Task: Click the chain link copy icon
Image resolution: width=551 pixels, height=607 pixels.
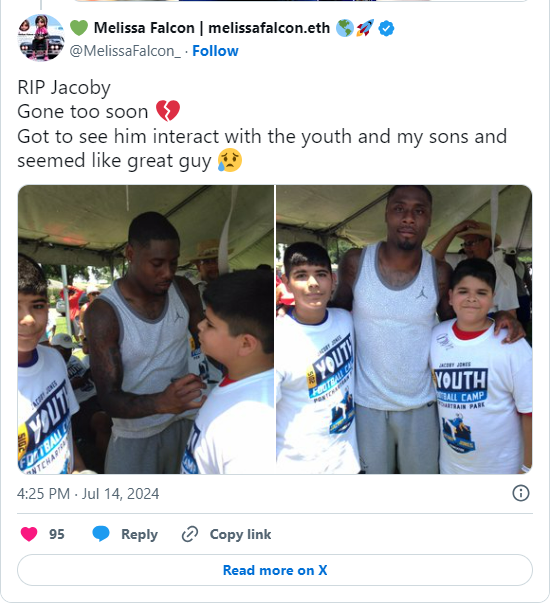Action: (190, 534)
